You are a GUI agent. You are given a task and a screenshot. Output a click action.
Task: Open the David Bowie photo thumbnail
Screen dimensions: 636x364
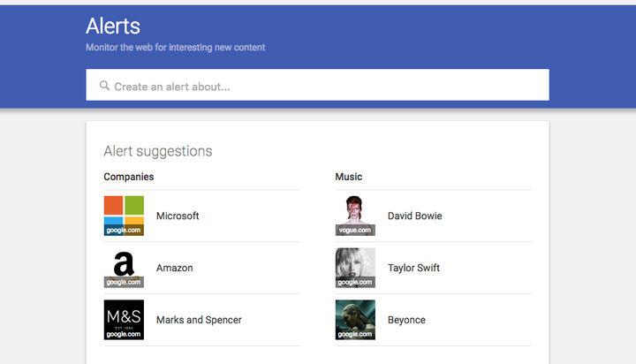pos(355,216)
